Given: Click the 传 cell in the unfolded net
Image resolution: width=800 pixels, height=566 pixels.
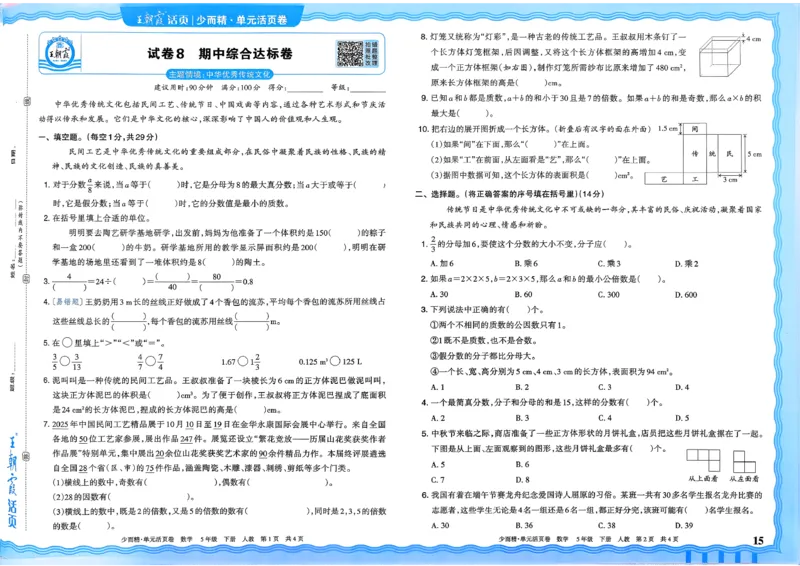Looking at the screenshot, I should [695, 154].
